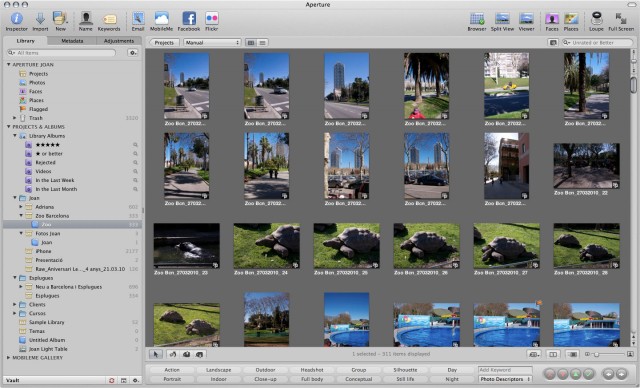Switch browser to grid view

click(251, 42)
